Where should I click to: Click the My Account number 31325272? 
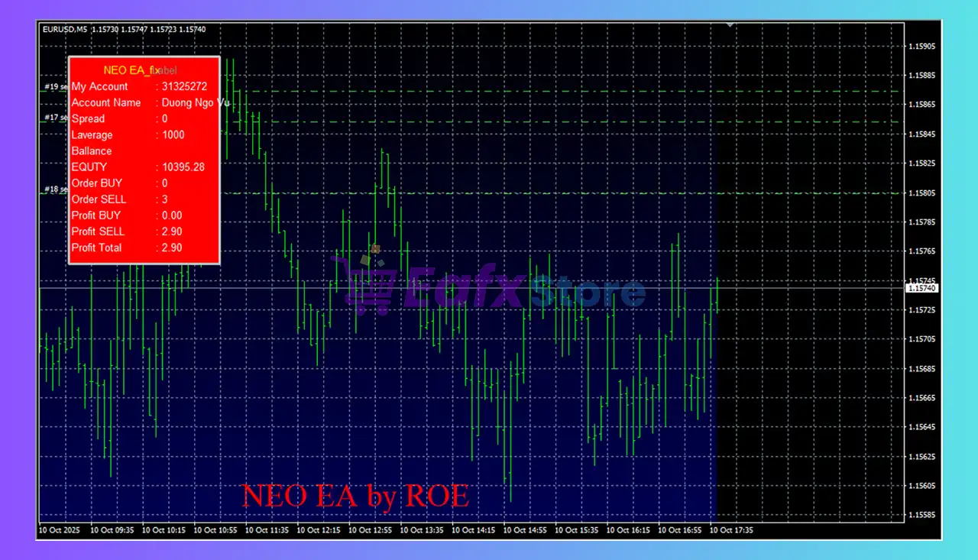[x=184, y=86]
